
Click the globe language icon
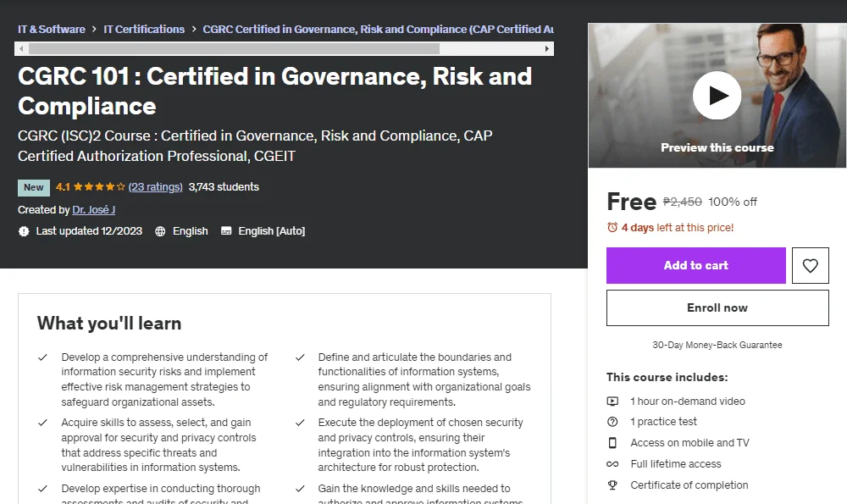coord(160,231)
